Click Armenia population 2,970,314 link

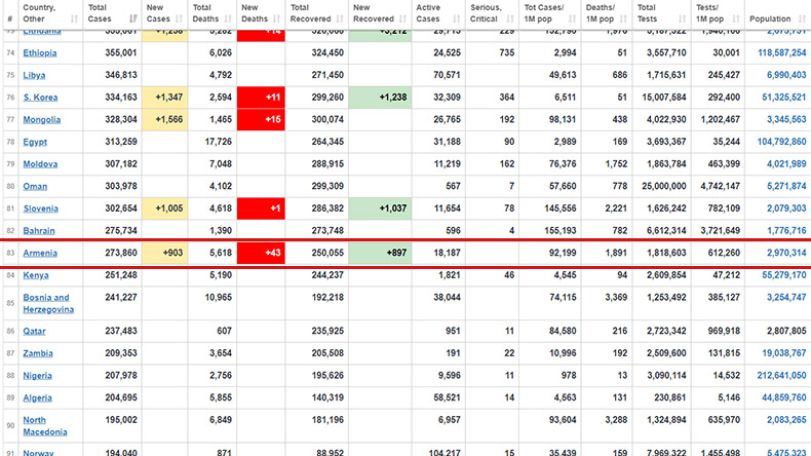click(x=787, y=253)
